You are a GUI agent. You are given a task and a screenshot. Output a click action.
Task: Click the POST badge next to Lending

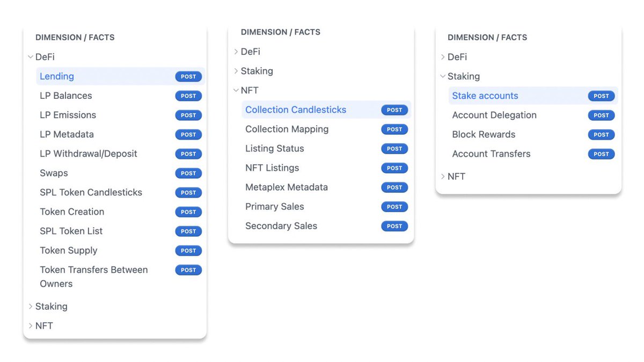188,77
